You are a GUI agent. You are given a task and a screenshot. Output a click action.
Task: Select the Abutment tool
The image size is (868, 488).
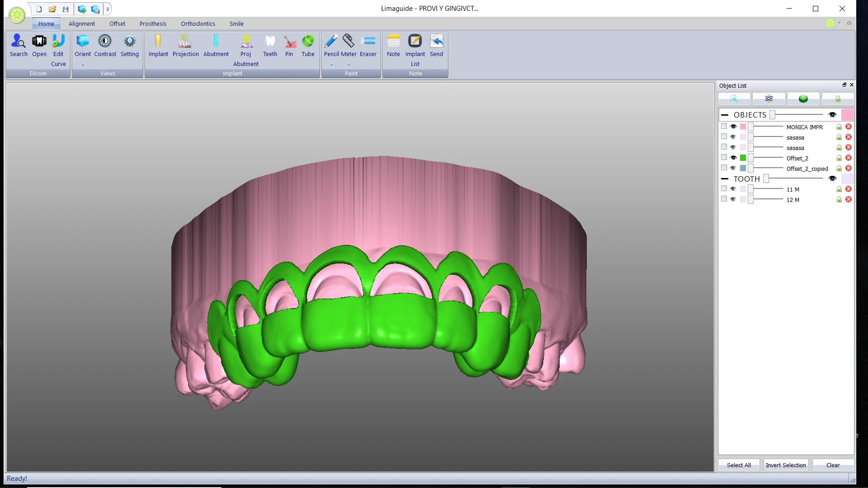tap(216, 45)
